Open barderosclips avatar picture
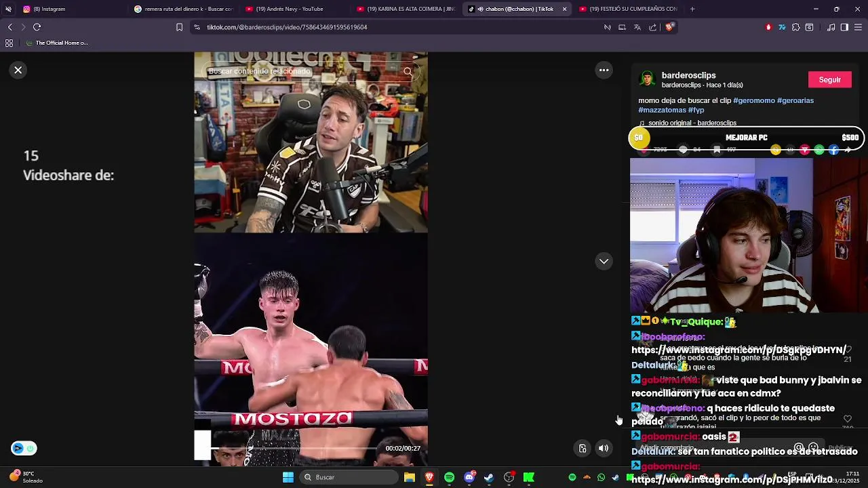The image size is (868, 488). pos(647,80)
